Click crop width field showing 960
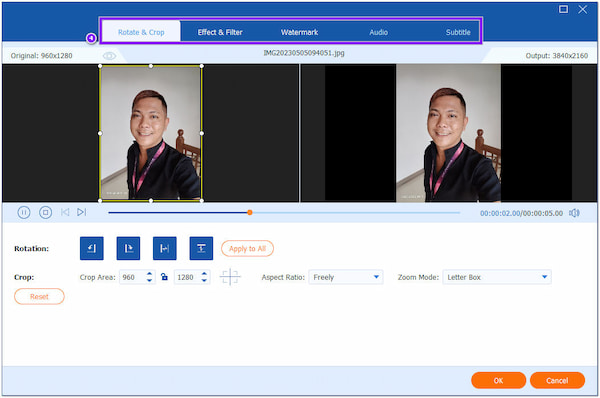This screenshot has height=398, width=600. click(132, 277)
